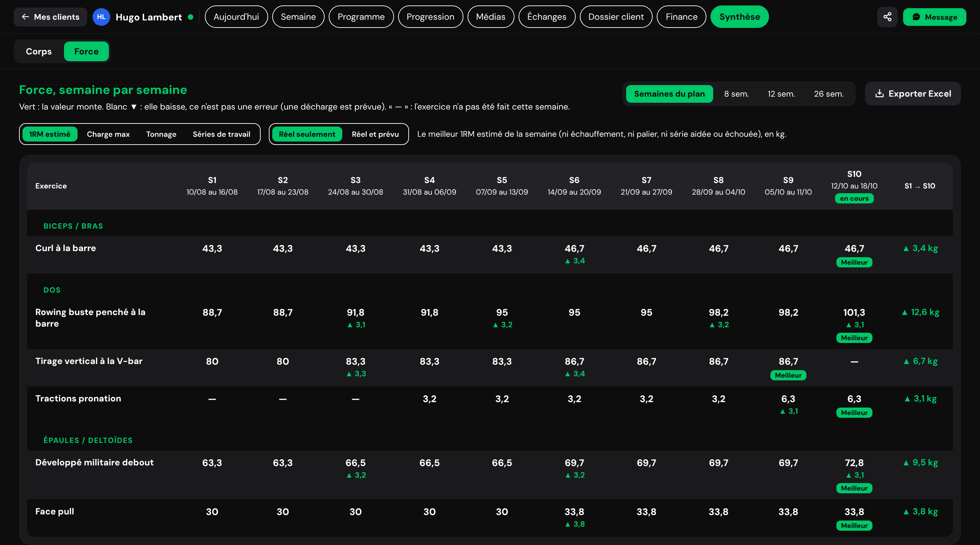980x545 pixels.
Task: Click the ÉPAULES / DELTOÏDES group header
Action: click(88, 440)
